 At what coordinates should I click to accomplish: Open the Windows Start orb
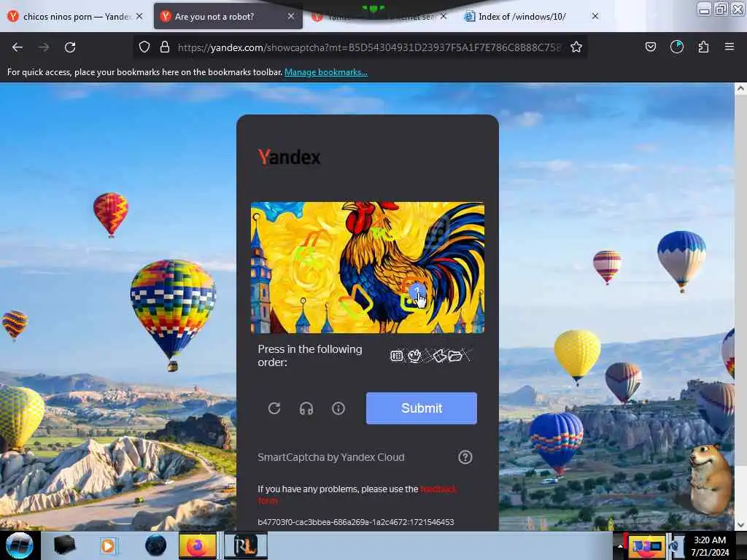(19, 545)
